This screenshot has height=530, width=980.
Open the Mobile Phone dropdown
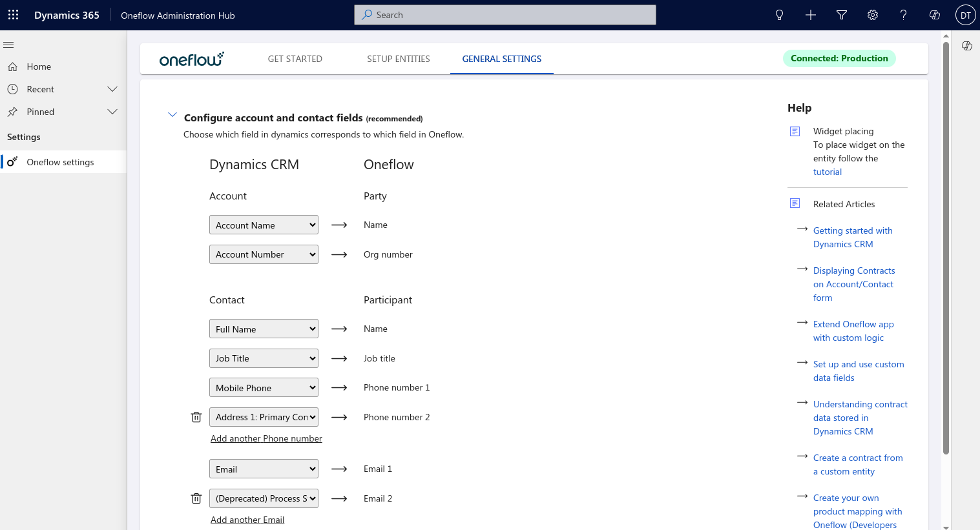point(264,387)
